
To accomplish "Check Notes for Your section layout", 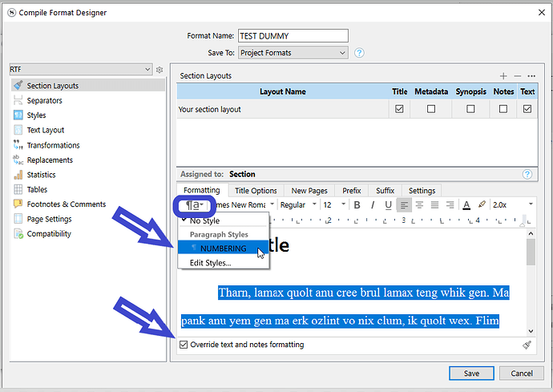I will tap(503, 109).
